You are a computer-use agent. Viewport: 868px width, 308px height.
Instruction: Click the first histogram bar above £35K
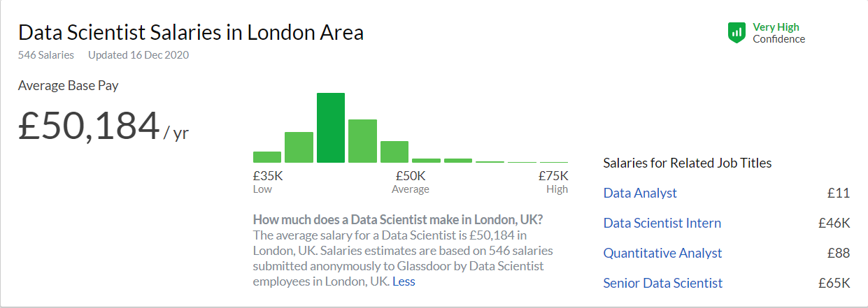click(267, 157)
